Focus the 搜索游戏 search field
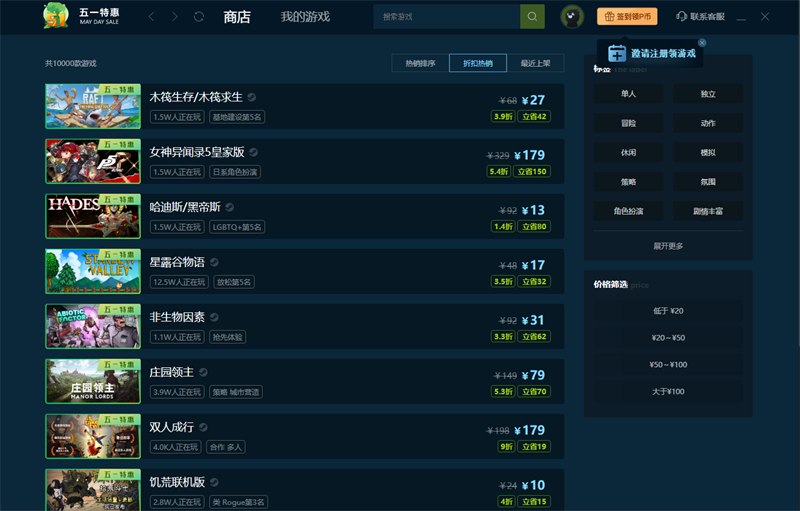This screenshot has height=511, width=800. point(447,17)
